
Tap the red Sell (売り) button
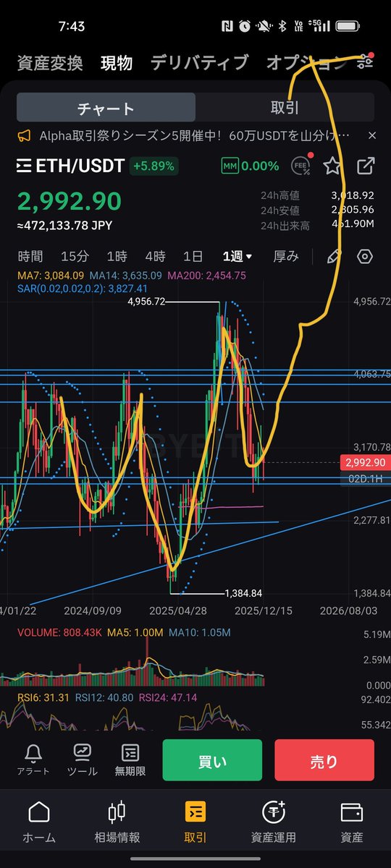coord(324,760)
